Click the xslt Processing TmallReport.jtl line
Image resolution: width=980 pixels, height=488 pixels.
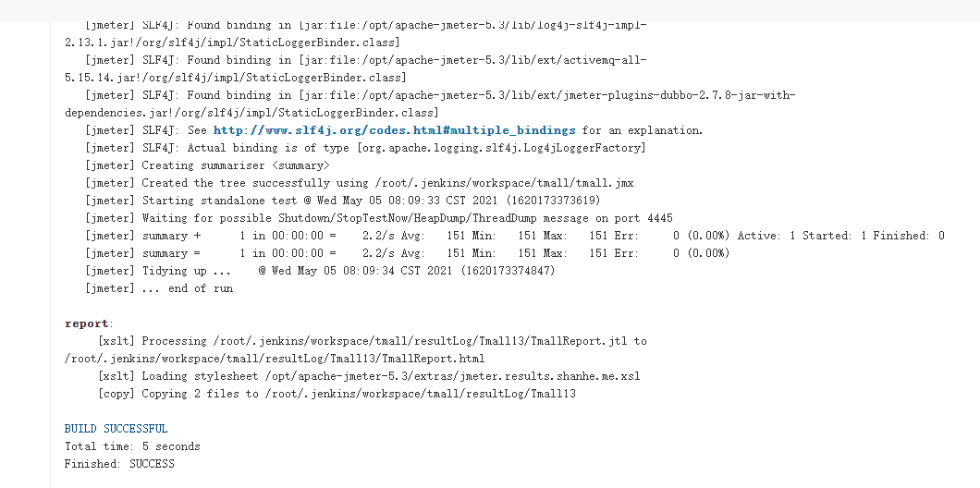click(372, 341)
